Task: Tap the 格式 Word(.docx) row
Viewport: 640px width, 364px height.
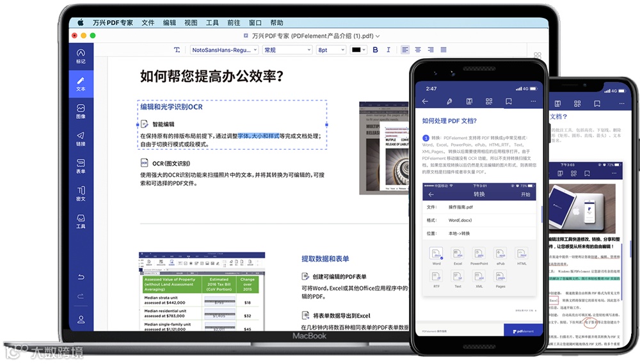Action: click(x=479, y=220)
